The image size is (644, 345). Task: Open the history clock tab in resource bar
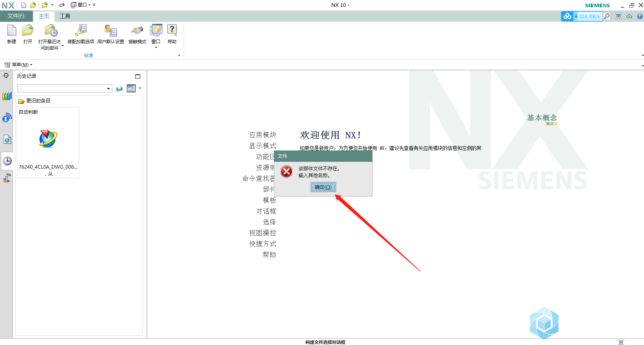pos(7,161)
